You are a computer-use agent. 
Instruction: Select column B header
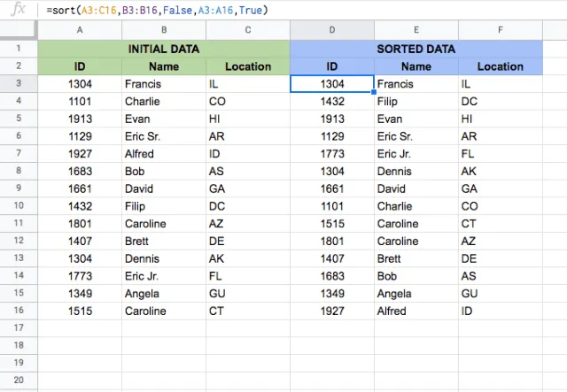pos(164,30)
